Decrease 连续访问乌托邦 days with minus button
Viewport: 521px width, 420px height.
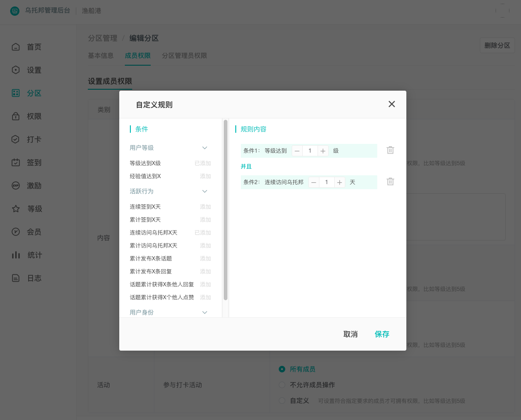[x=313, y=182]
